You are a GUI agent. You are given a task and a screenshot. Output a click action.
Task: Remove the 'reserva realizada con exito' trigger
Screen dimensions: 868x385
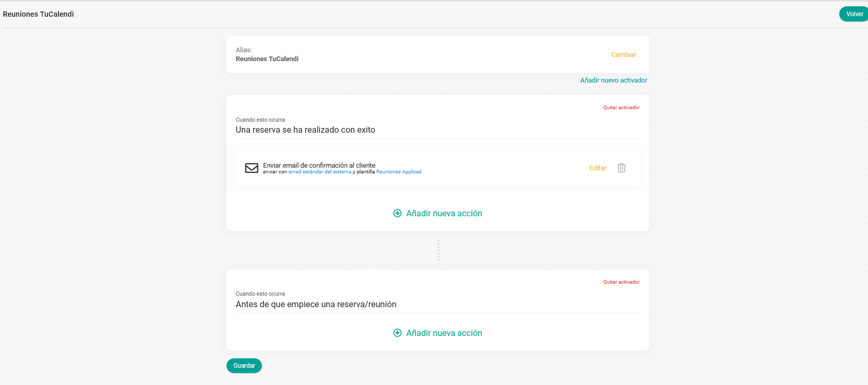621,108
